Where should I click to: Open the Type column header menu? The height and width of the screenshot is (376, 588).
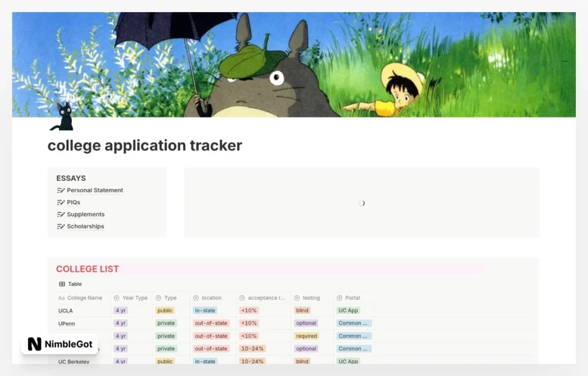click(x=171, y=298)
